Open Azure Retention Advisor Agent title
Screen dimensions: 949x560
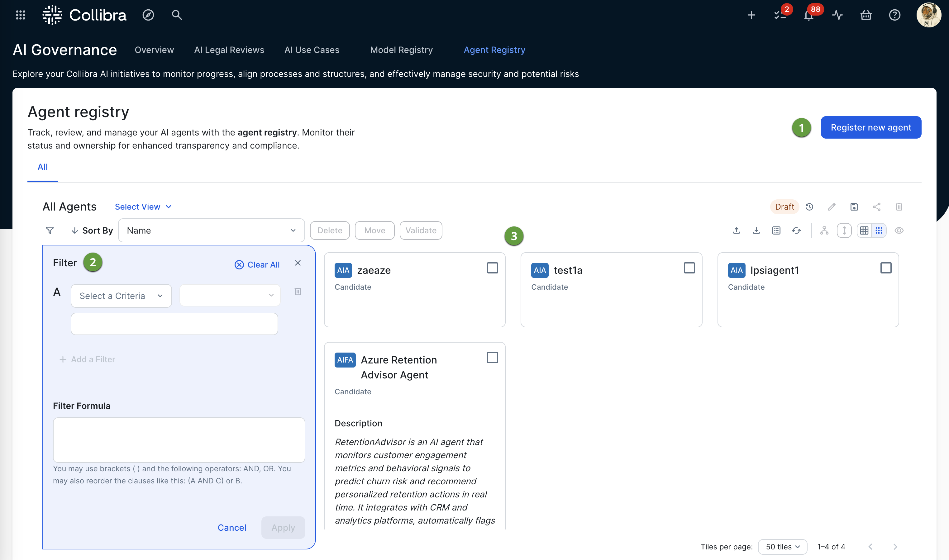[x=398, y=368]
